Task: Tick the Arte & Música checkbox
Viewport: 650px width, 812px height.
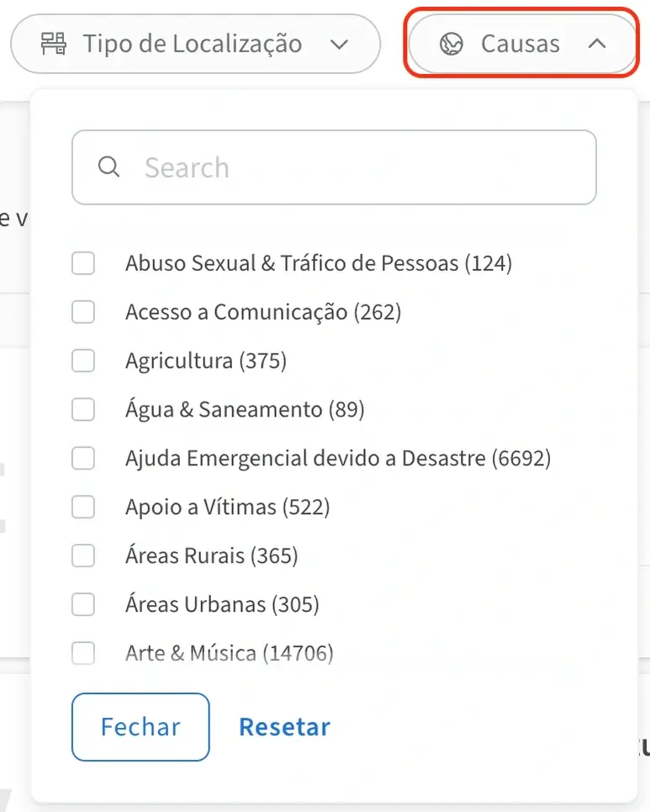Action: pos(83,653)
